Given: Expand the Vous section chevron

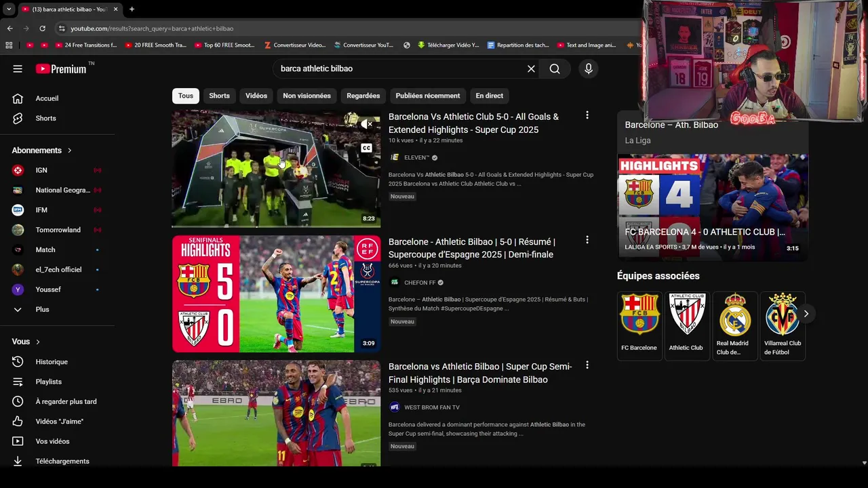Looking at the screenshot, I should [38, 342].
